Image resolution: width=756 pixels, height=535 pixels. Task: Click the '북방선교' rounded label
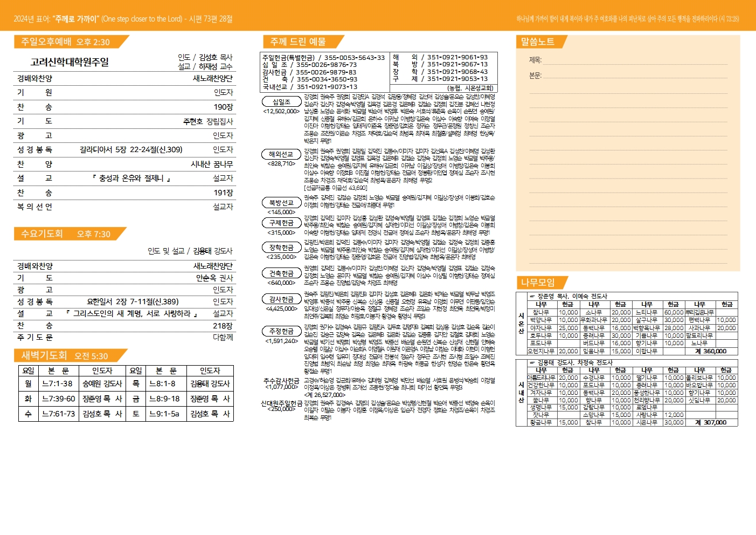pos(281,203)
